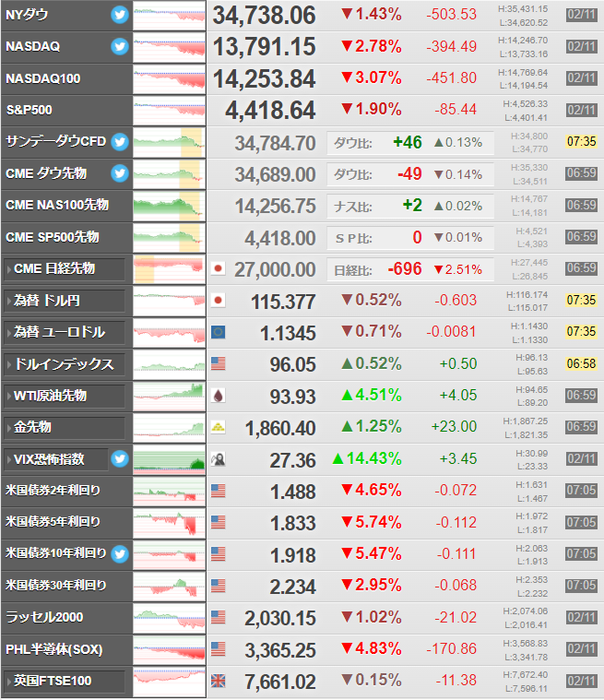
Task: Click the 14,253.84 NASDAQ100 value
Action: 264,79
